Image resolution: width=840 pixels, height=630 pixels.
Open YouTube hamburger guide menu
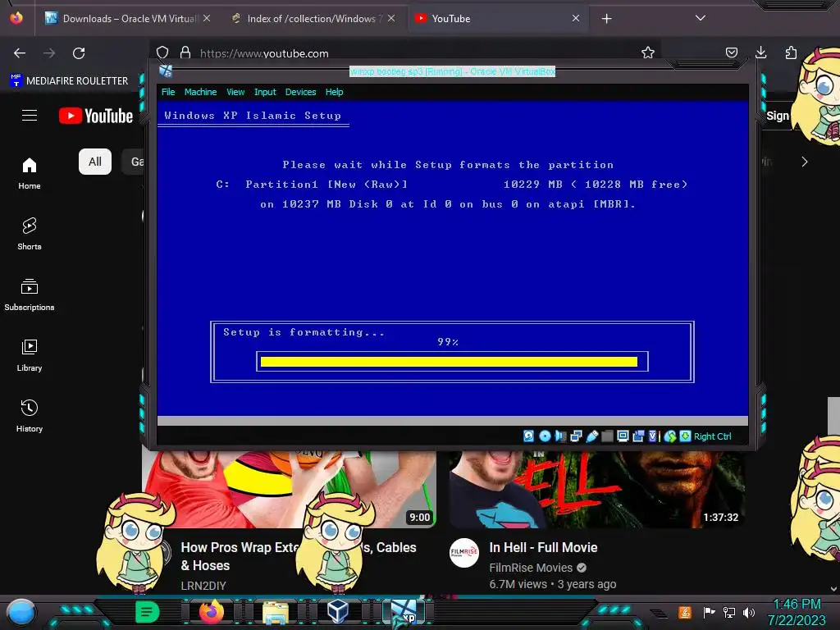coord(30,115)
